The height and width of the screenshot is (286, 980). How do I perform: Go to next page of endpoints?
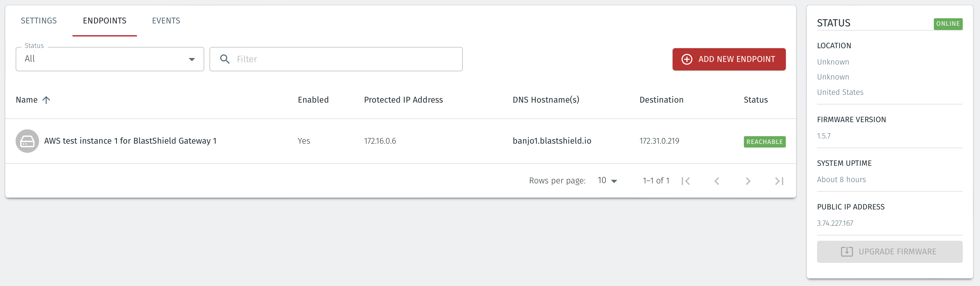[748, 181]
